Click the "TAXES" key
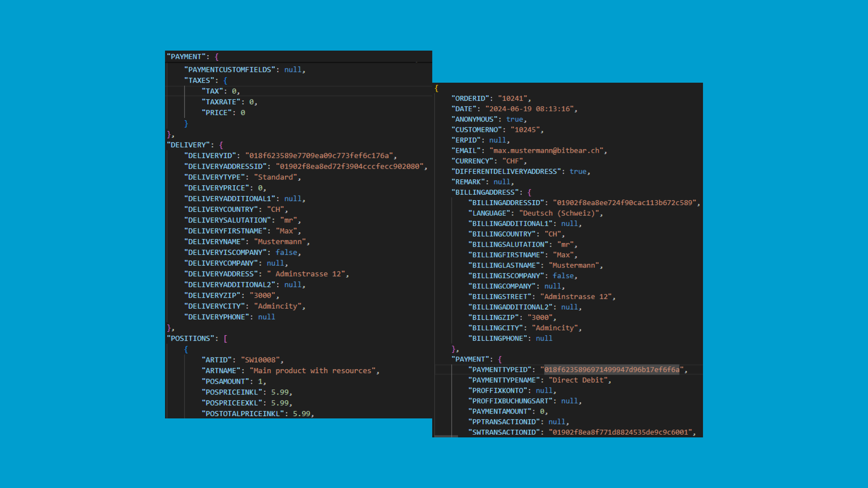 click(199, 80)
